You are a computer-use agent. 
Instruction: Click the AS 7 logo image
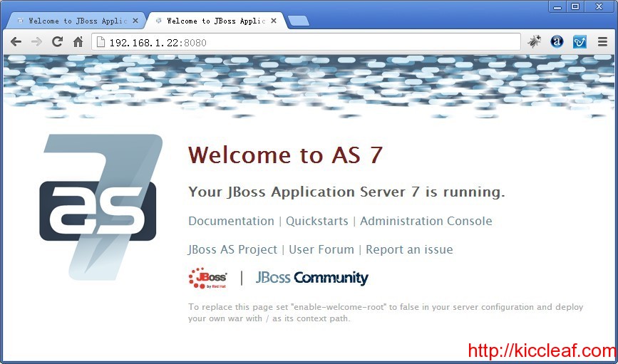tap(101, 207)
